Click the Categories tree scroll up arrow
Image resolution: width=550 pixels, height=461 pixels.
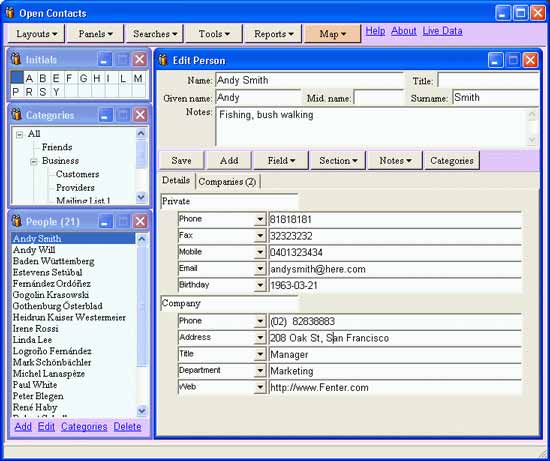(141, 133)
